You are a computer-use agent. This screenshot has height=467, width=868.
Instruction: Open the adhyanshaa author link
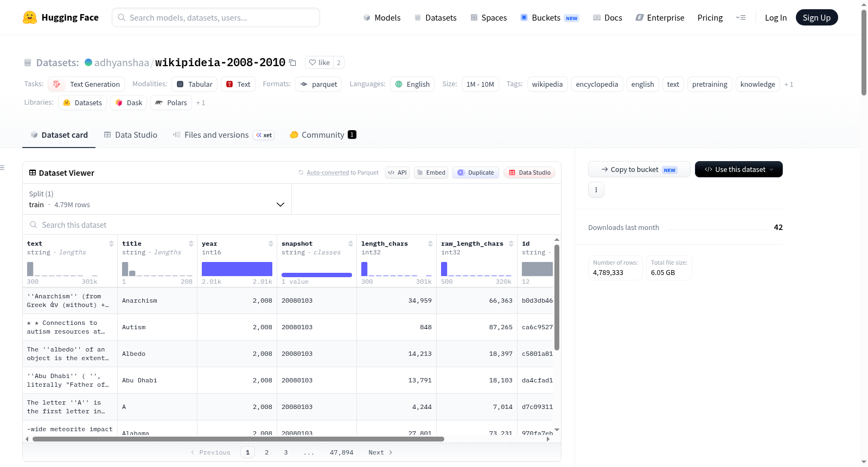[122, 62]
